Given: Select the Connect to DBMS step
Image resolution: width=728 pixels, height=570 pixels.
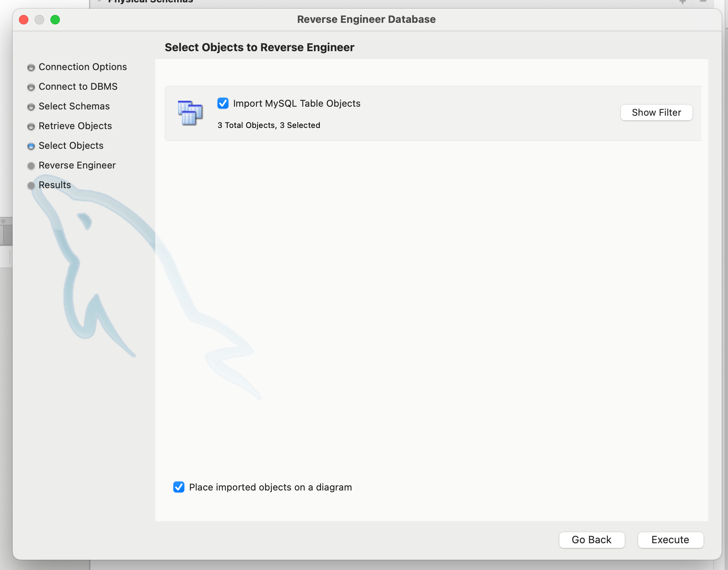Looking at the screenshot, I should point(78,87).
